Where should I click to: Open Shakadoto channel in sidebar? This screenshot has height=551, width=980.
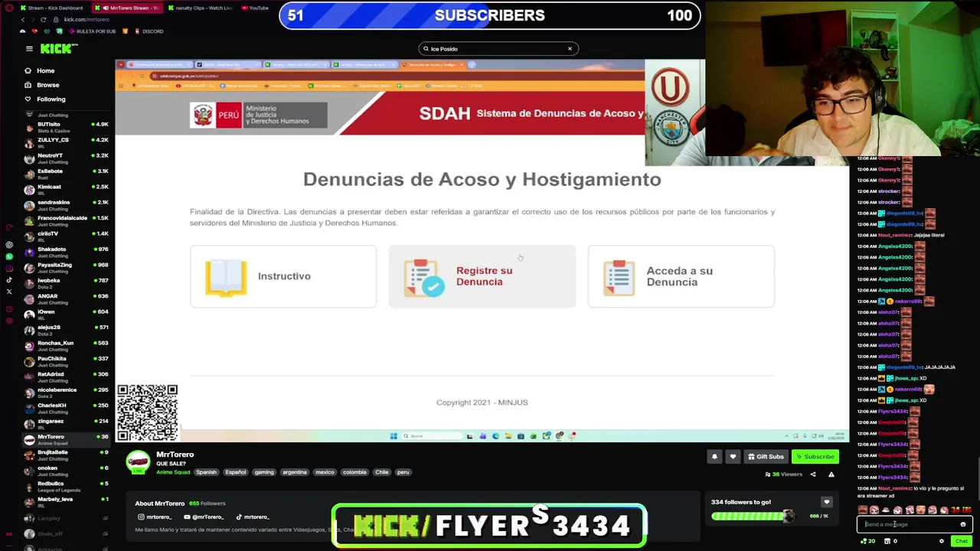coord(67,252)
